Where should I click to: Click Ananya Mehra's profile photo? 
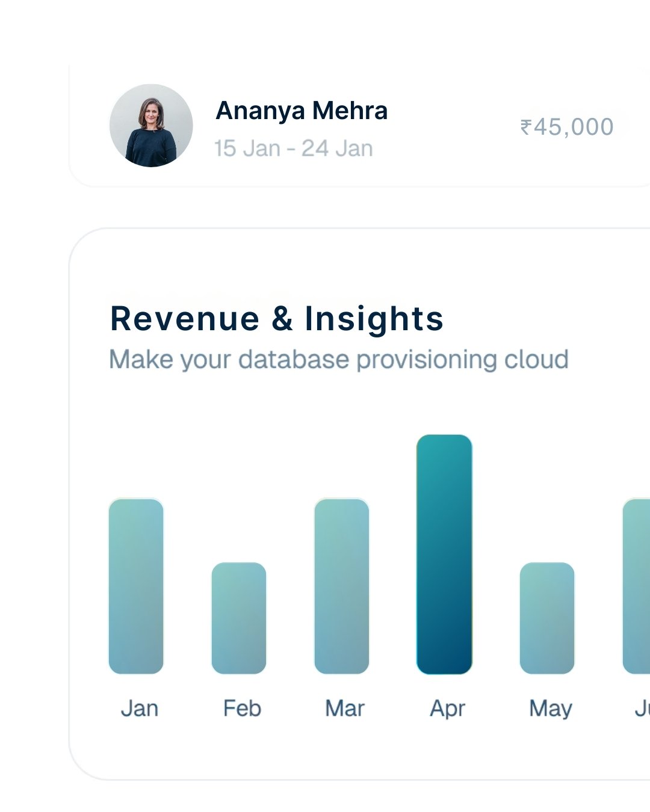tap(151, 126)
